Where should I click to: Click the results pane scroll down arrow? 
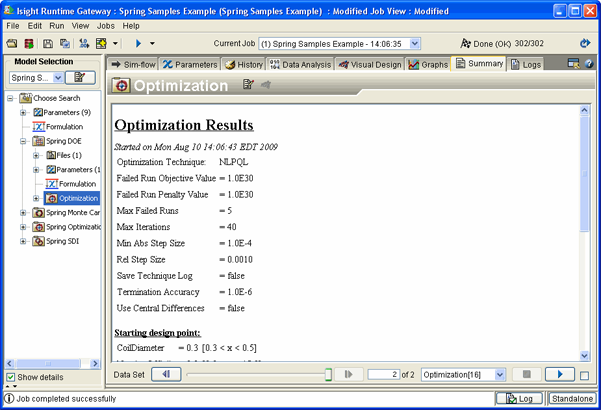pos(584,356)
